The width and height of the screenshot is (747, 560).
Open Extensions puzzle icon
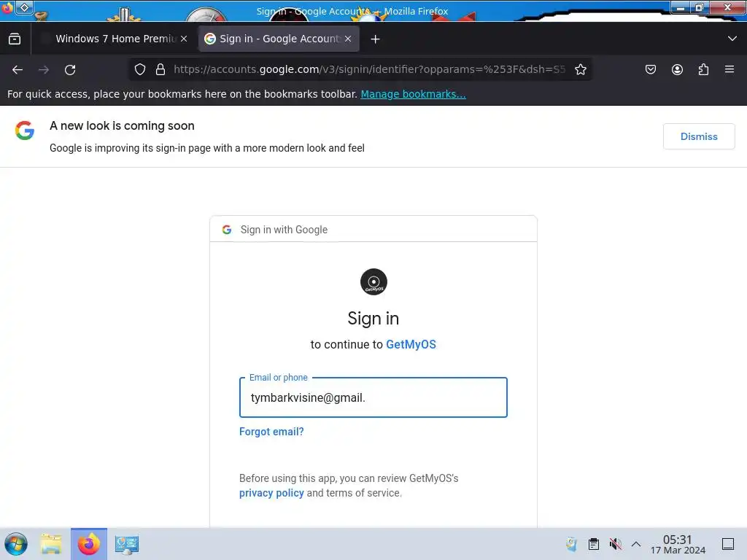click(703, 69)
